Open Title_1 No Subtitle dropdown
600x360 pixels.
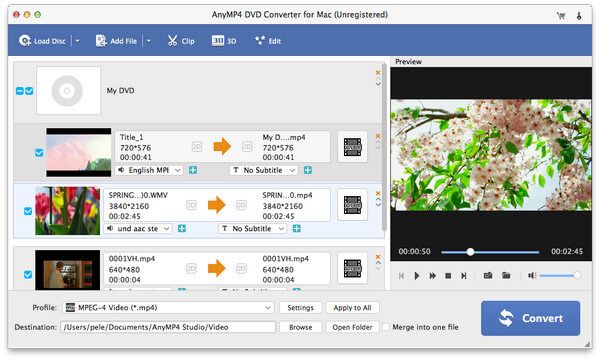[264, 170]
